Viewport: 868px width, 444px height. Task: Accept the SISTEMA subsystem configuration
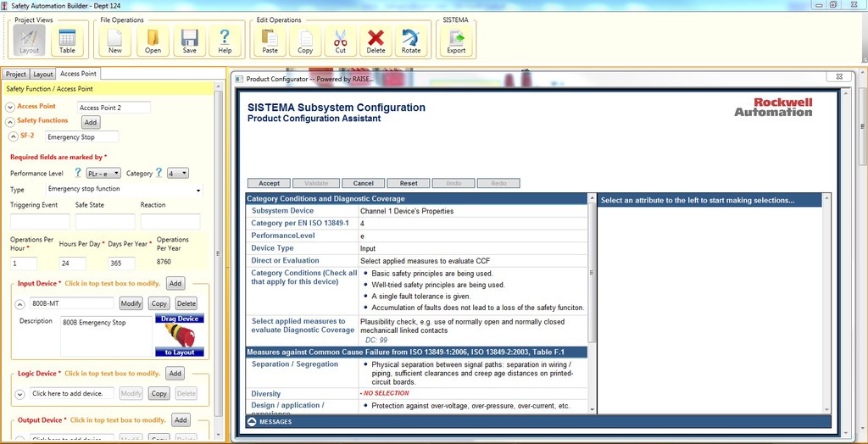point(269,183)
